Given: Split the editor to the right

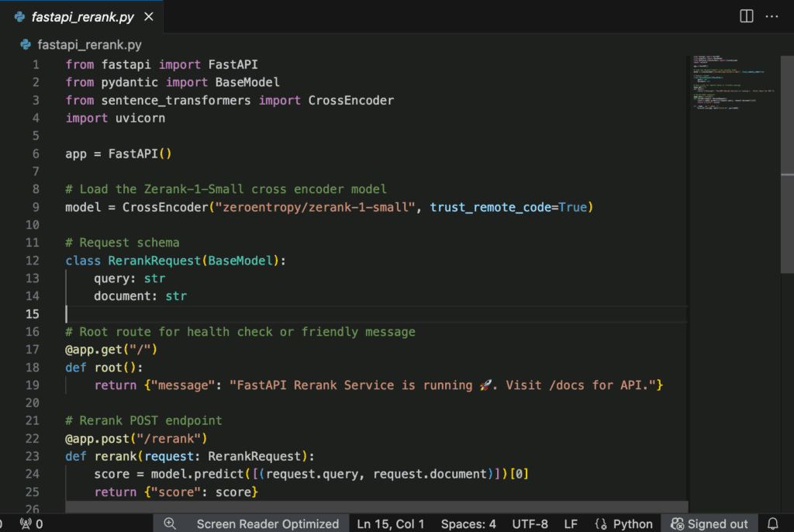Looking at the screenshot, I should (747, 16).
